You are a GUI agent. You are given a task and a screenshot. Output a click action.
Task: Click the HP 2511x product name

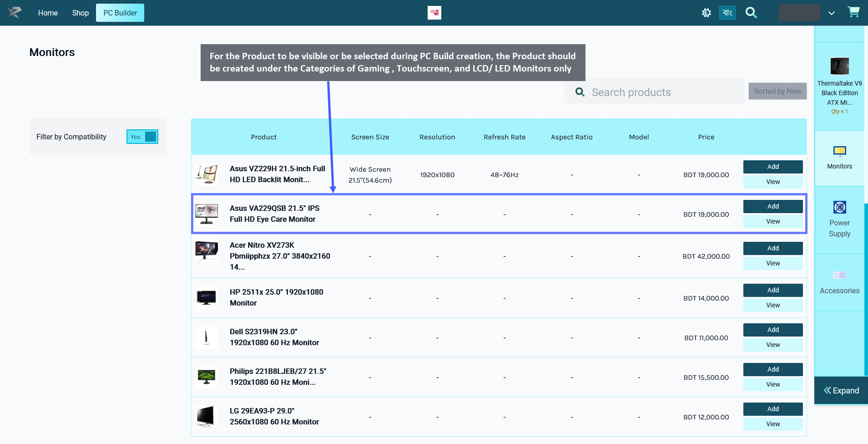(x=276, y=297)
